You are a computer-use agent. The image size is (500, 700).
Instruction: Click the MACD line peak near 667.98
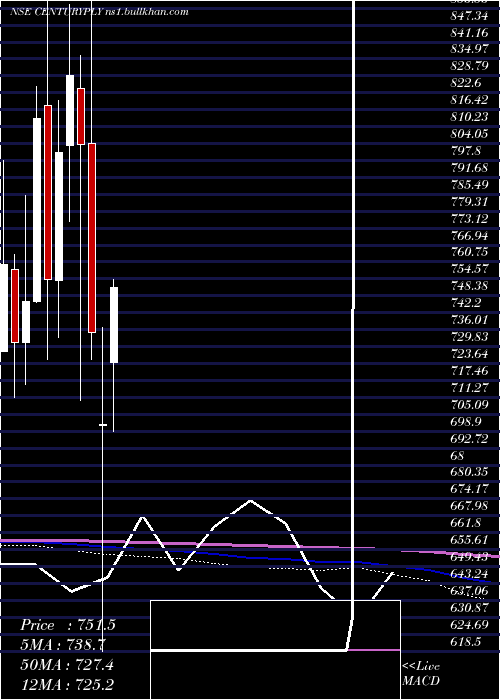pos(250,500)
